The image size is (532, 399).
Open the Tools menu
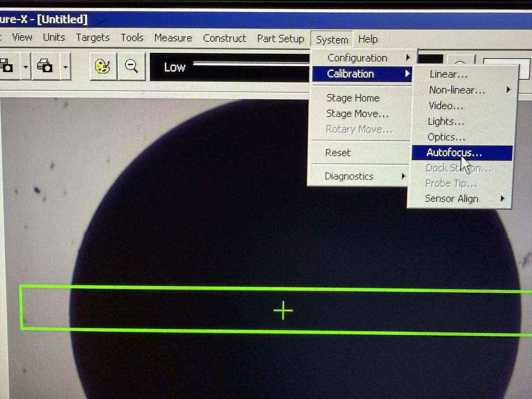132,38
